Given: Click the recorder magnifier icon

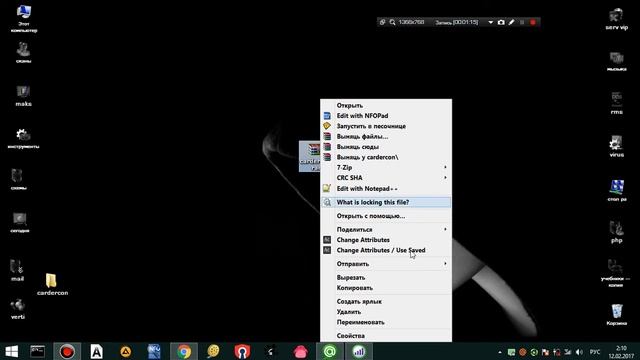Looking at the screenshot, I should [x=392, y=22].
